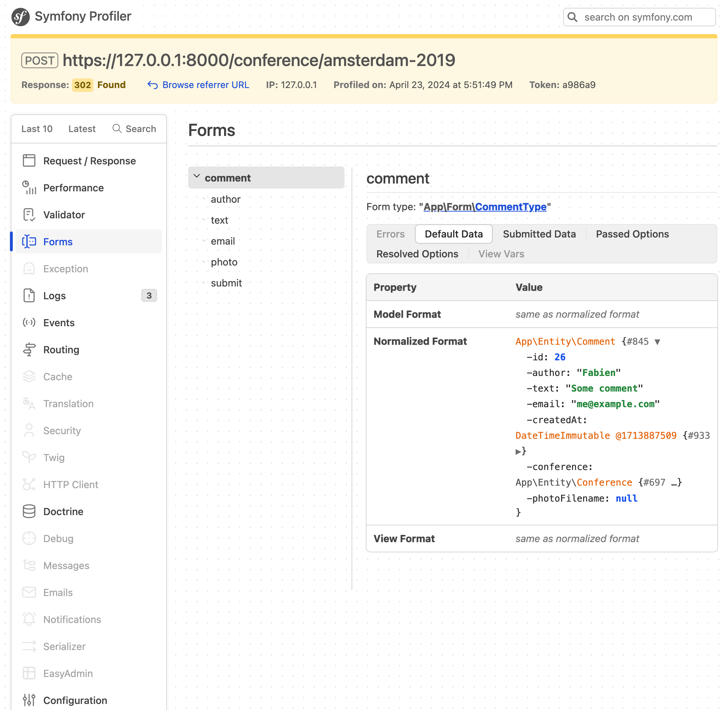Expand the Conference object ellipsis
728x710 pixels.
tap(674, 482)
